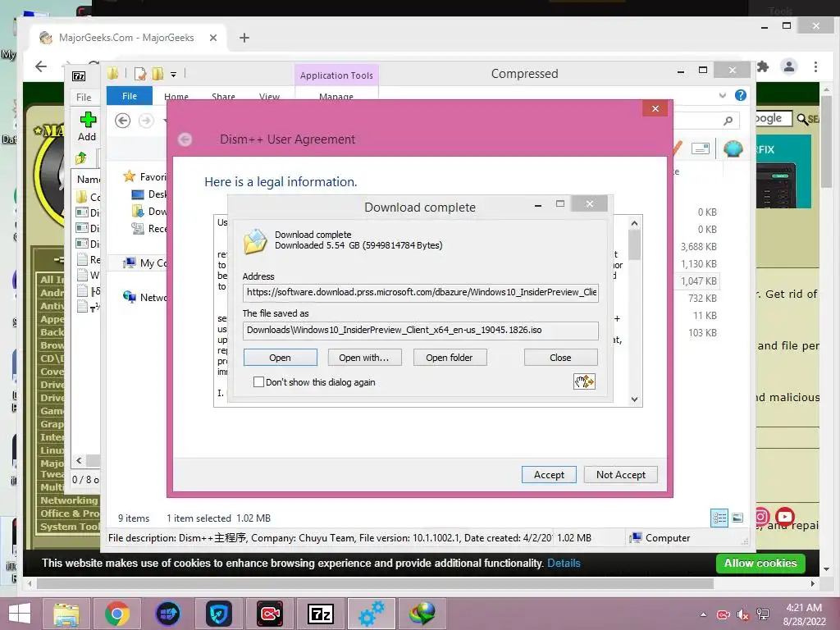The image size is (840, 630).
Task: Select Desktop in Explorer navigation pane
Action: click(149, 194)
